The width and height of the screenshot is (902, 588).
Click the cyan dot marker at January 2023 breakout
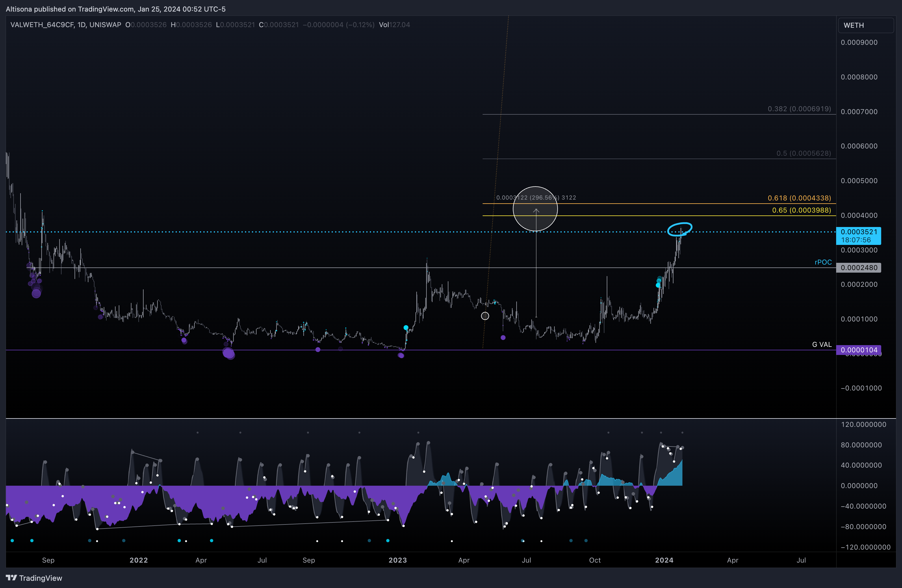[406, 327]
